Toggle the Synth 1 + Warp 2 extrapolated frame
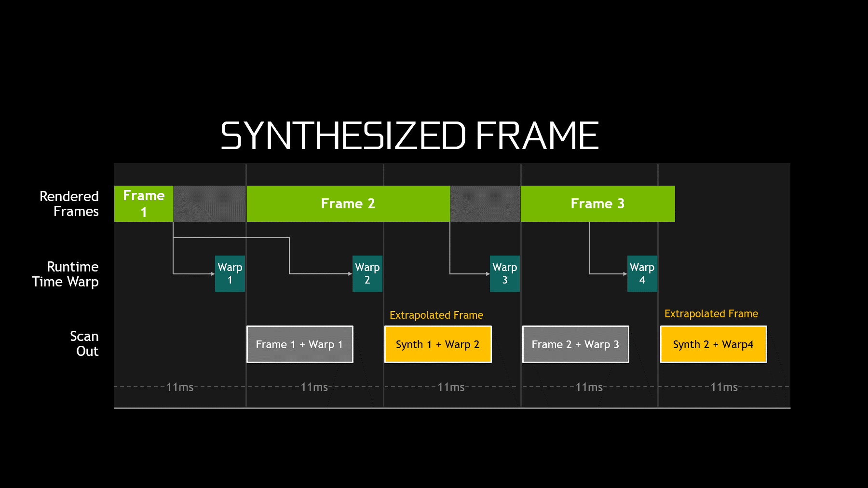 click(437, 344)
